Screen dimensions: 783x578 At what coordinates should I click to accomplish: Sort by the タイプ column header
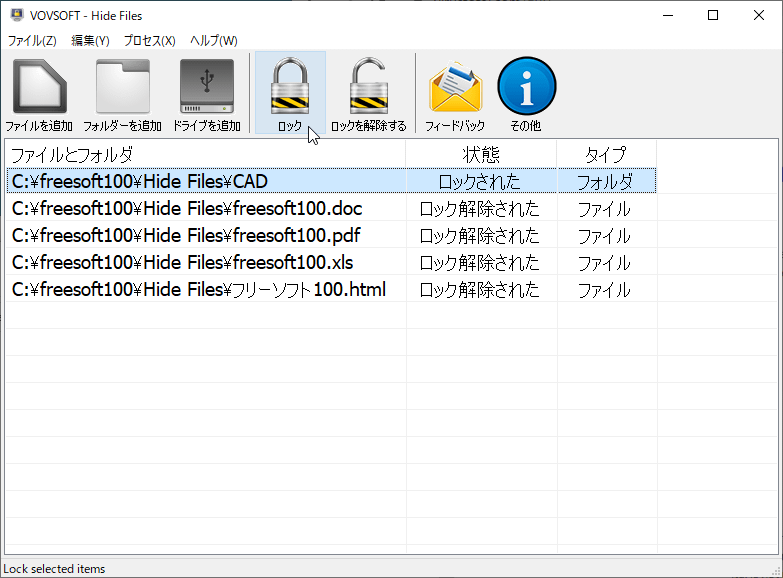pyautogui.click(x=606, y=154)
